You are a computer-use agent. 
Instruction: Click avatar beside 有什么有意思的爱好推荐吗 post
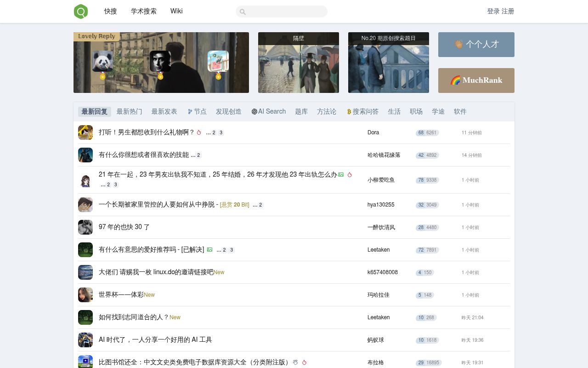(85, 250)
